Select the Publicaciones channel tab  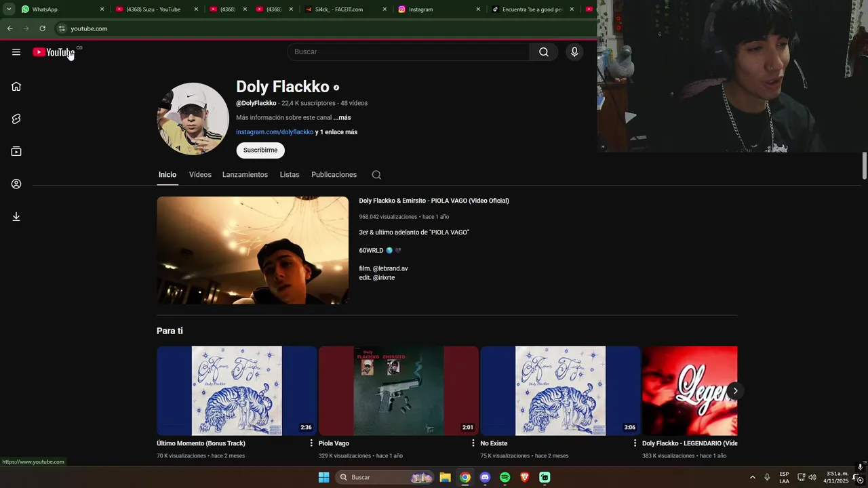click(x=334, y=175)
